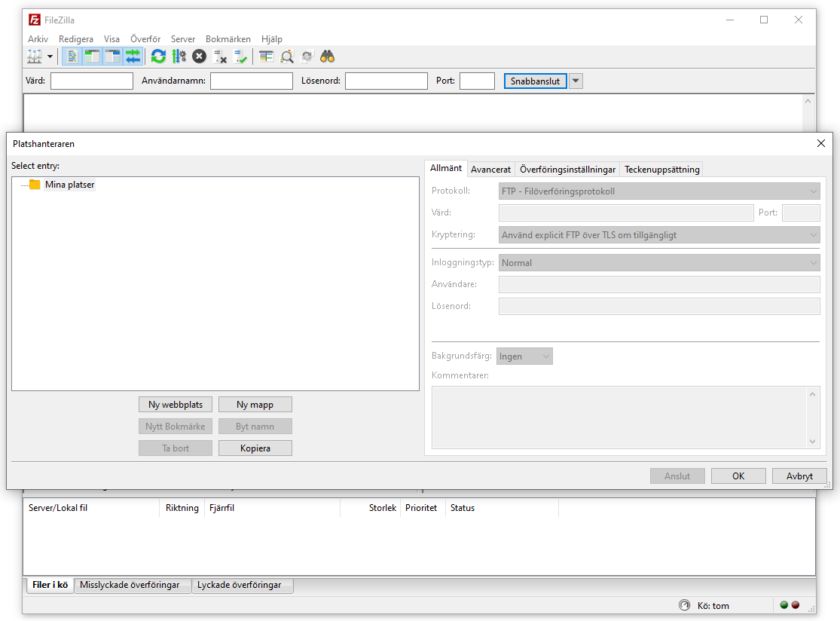Select the Mina platser folder

pyautogui.click(x=69, y=185)
